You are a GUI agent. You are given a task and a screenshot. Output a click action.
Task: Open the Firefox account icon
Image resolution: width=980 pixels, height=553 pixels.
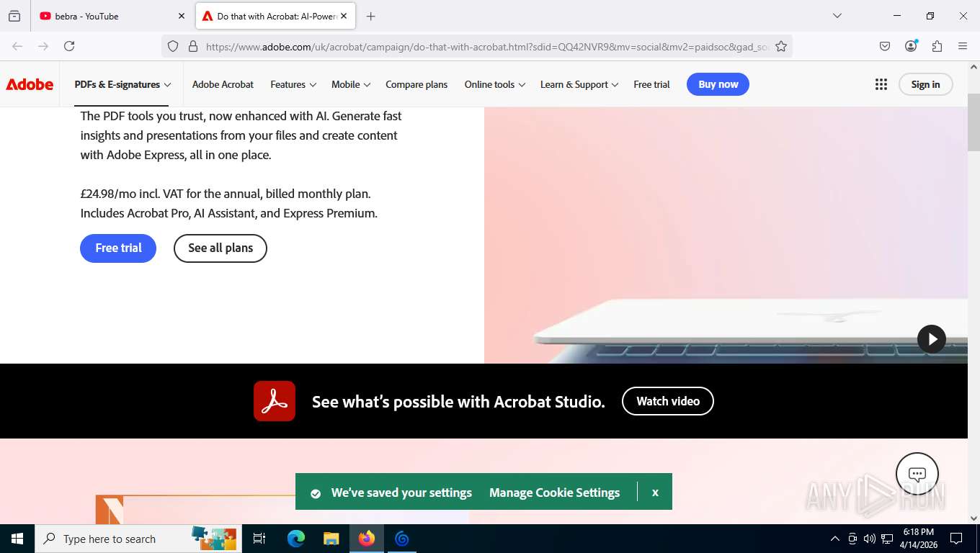pyautogui.click(x=911, y=46)
